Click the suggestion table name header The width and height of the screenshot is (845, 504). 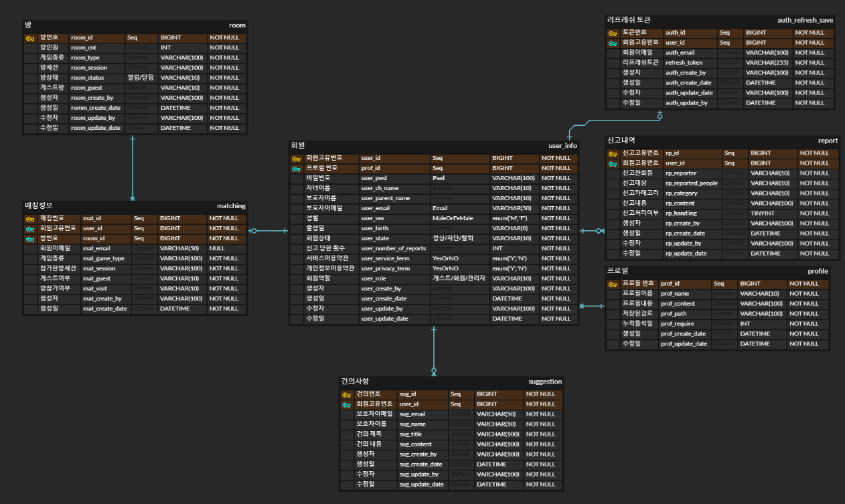point(545,382)
